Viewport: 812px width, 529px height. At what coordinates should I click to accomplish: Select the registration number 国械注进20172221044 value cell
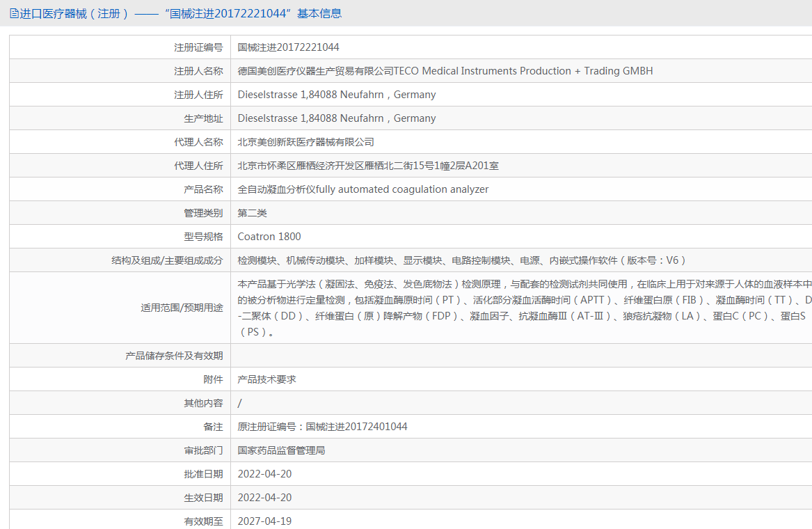click(288, 47)
